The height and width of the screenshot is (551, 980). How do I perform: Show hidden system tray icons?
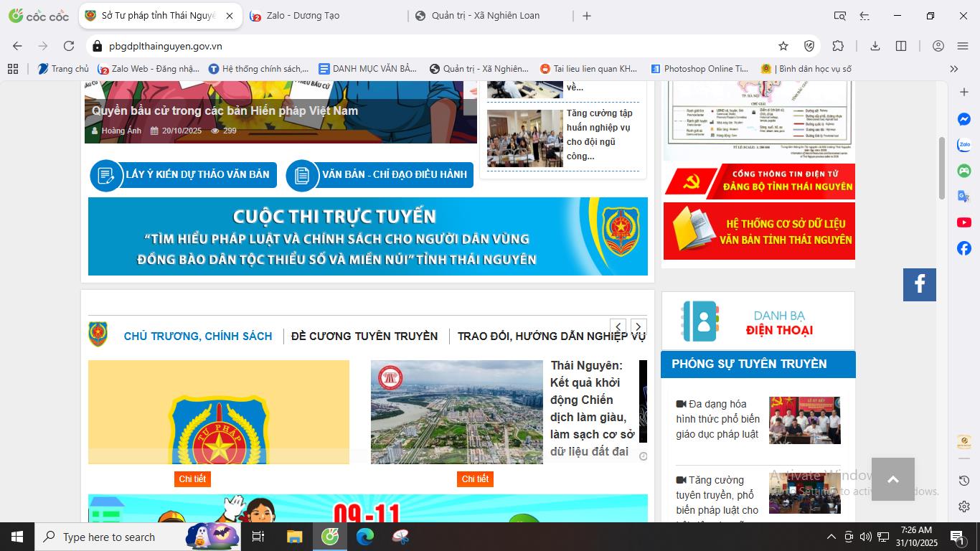[x=831, y=537]
